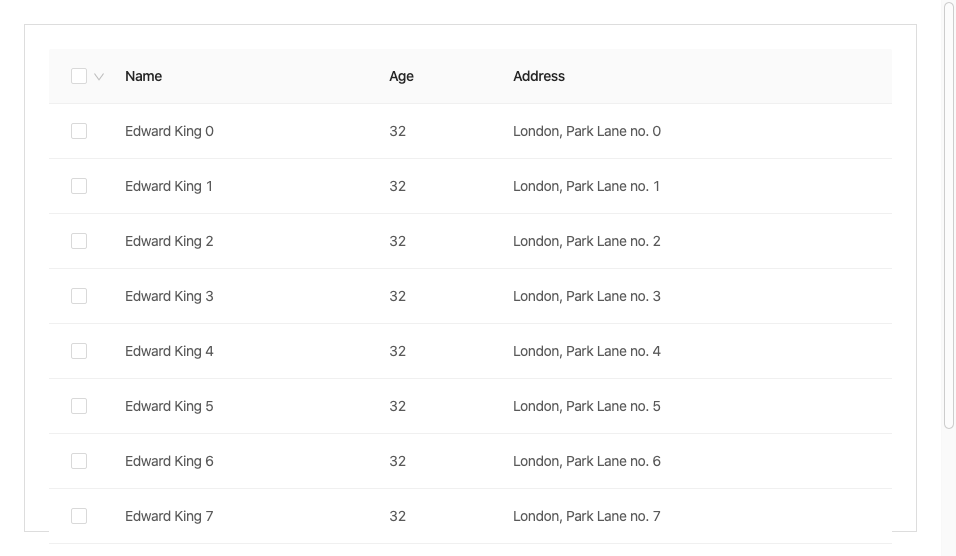
Task: Tick the checkbox for Edward King 7
Action: (x=79, y=516)
